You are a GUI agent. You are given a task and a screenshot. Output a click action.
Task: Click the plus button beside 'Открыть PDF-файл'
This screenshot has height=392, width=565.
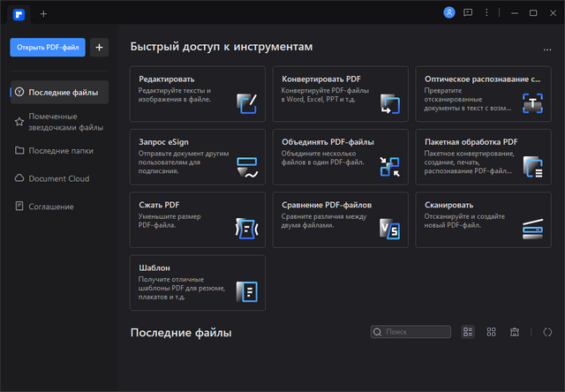pyautogui.click(x=100, y=47)
